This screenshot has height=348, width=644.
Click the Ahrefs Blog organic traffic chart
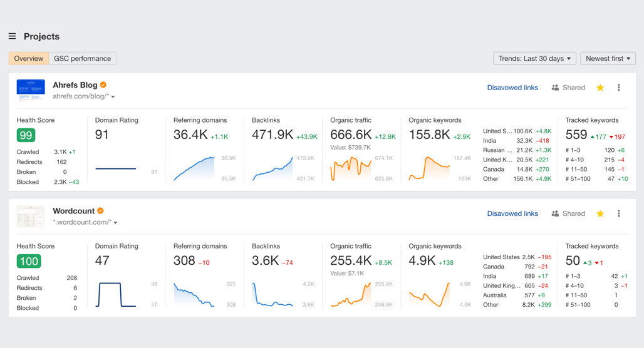[351, 168]
